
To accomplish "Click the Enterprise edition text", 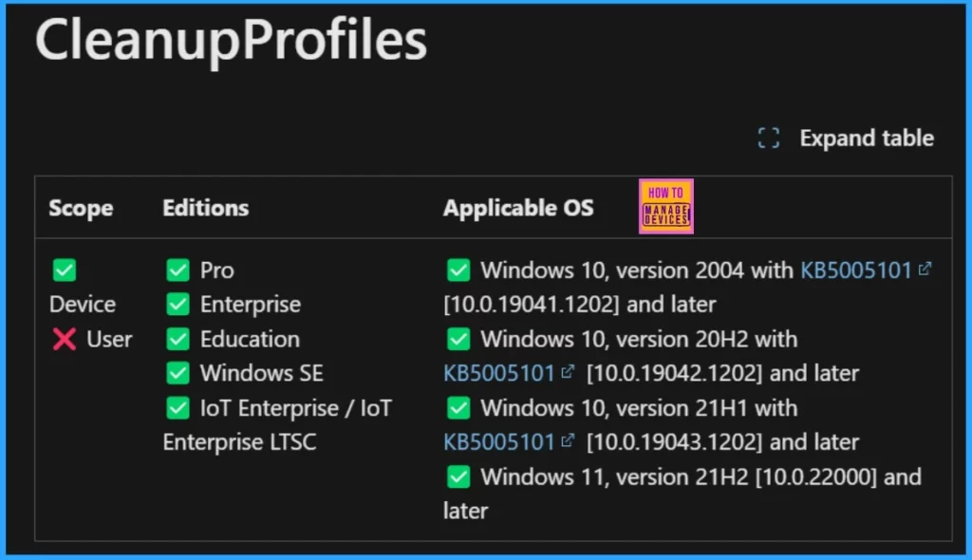I will (x=251, y=305).
